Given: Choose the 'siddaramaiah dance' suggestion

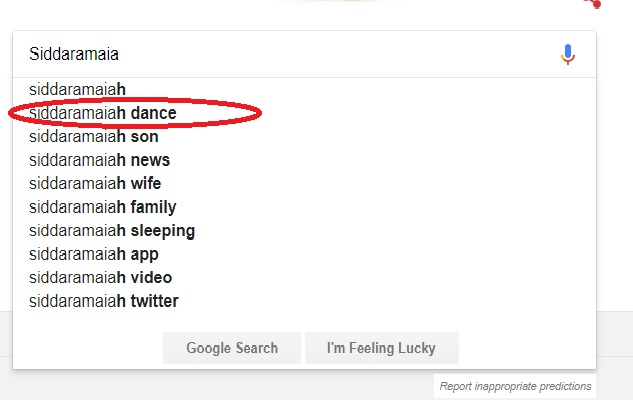Looking at the screenshot, I should click(304, 113).
